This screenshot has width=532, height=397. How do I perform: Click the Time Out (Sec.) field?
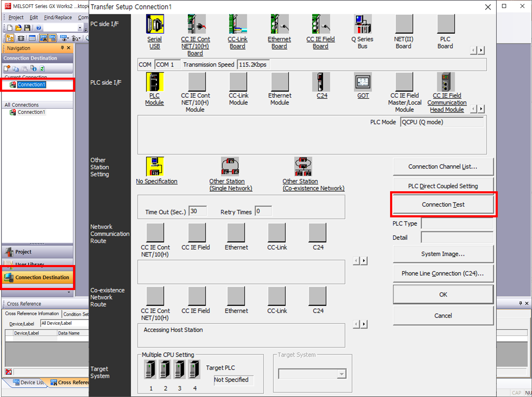click(198, 211)
